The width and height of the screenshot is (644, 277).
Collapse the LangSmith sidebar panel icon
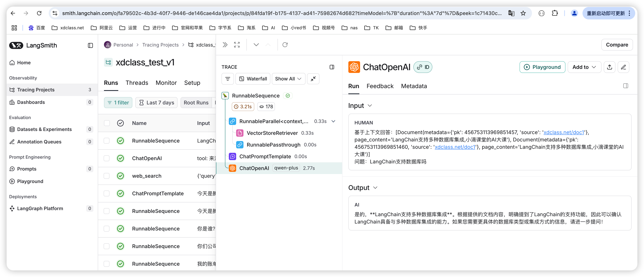[90, 45]
